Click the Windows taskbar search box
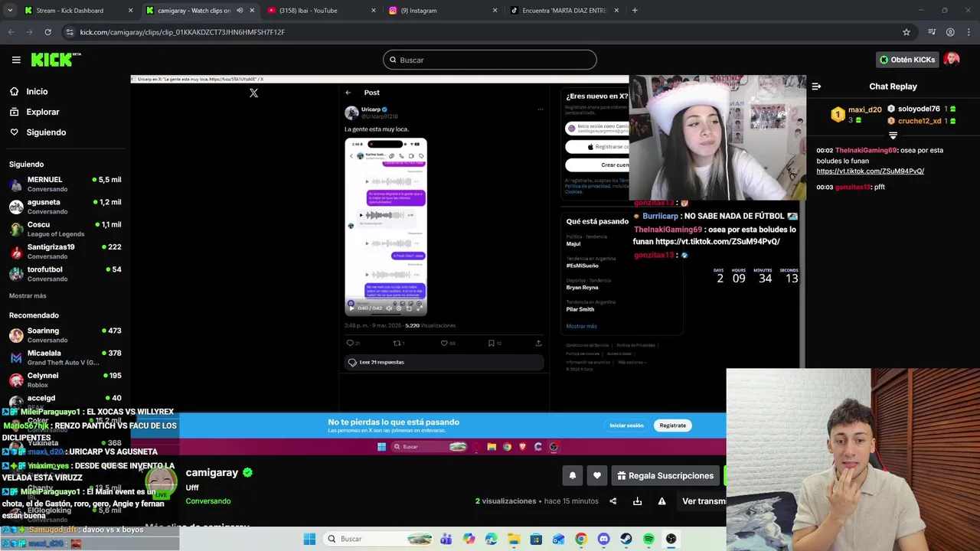 [378, 539]
